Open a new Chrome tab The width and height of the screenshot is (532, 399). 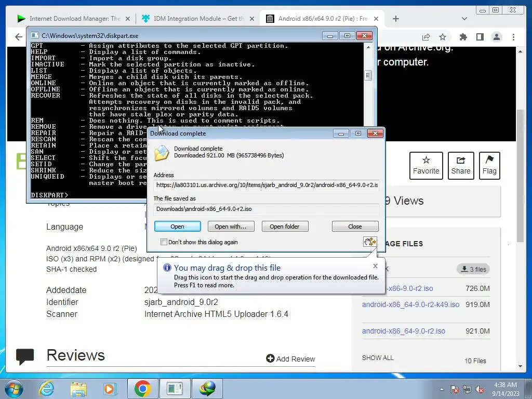coord(395,19)
